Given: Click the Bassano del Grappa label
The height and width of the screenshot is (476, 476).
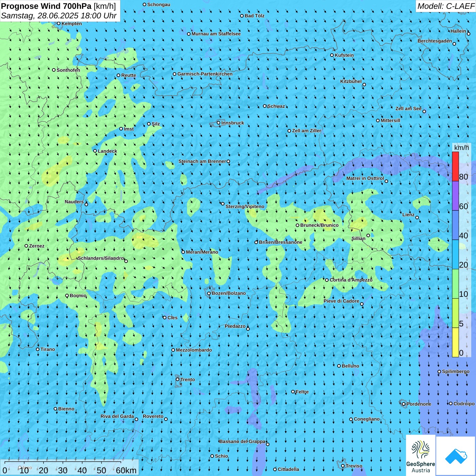Looking at the screenshot, I should 242,441.
